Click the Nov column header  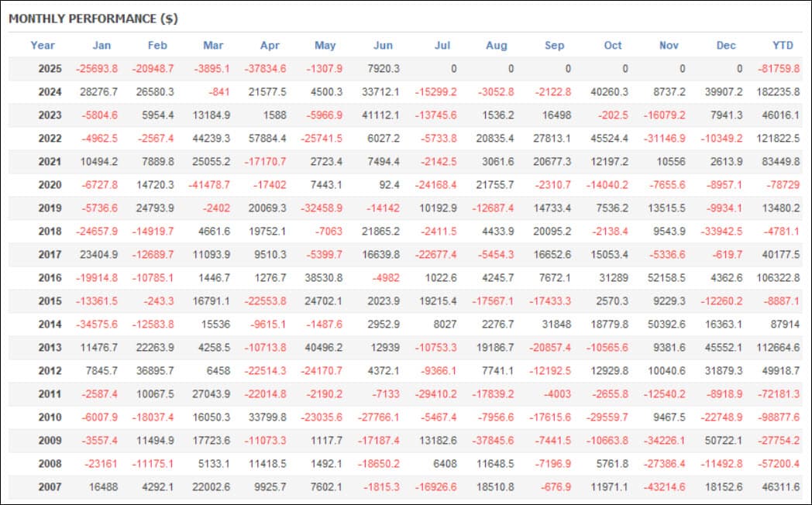pyautogui.click(x=669, y=46)
